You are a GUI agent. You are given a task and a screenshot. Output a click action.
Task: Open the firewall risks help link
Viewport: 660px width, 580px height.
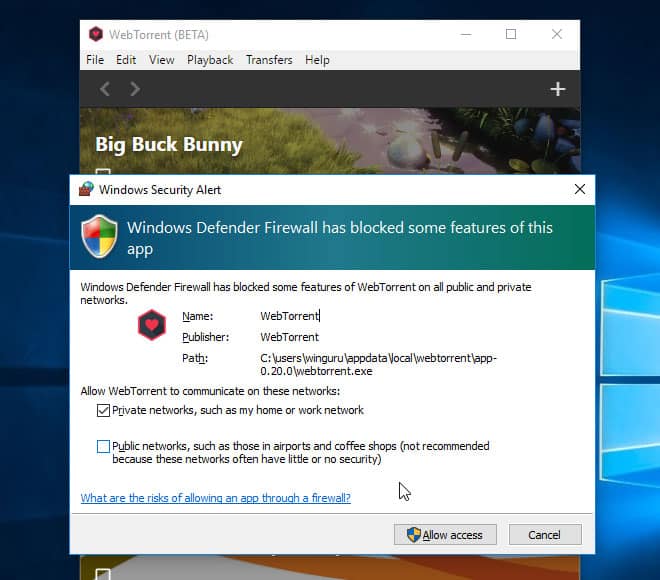216,498
